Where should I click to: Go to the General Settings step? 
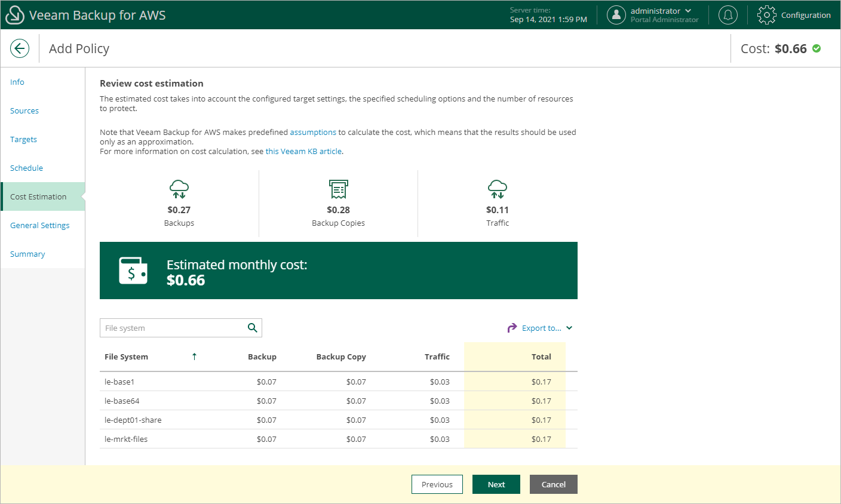(39, 225)
